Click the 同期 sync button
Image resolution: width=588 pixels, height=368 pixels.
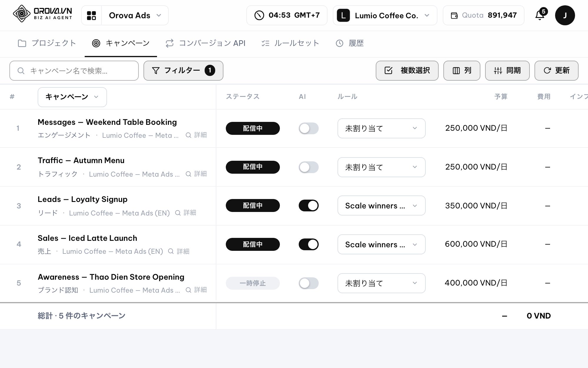(x=507, y=71)
